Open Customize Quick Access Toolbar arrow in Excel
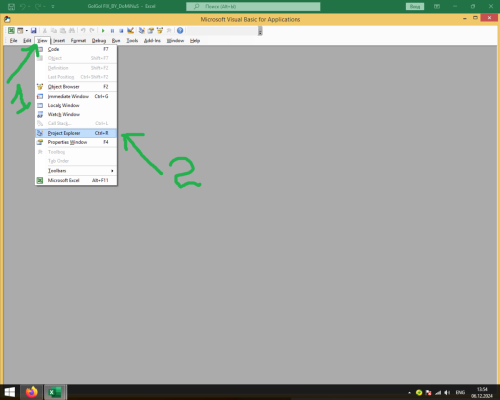Viewport: 500px width, 400px height. tap(53, 6)
